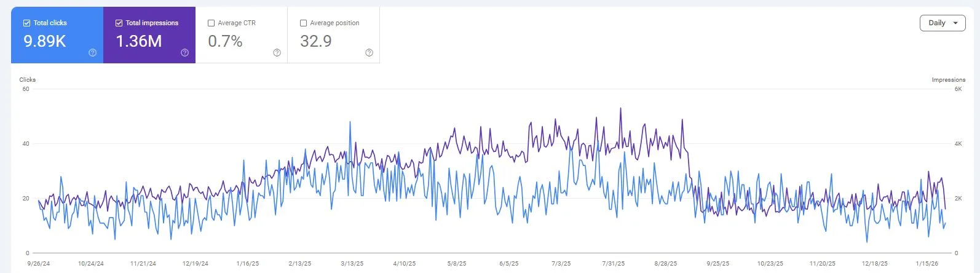Open help icon on Average CTR card
The image size is (980, 273).
277,53
